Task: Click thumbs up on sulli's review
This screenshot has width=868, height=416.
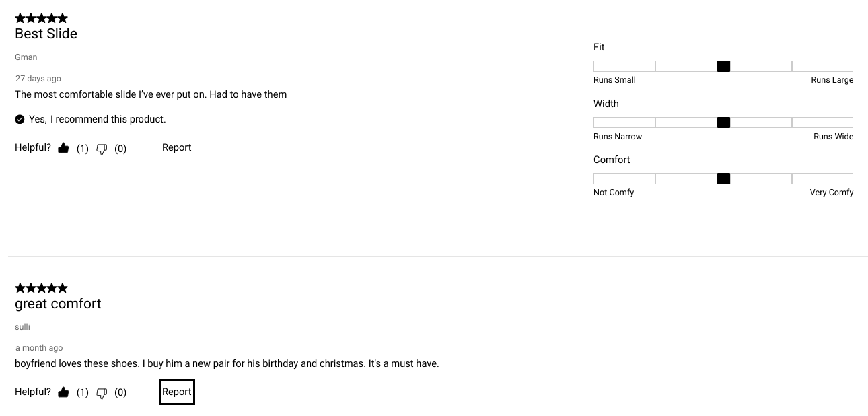Action: 63,392
